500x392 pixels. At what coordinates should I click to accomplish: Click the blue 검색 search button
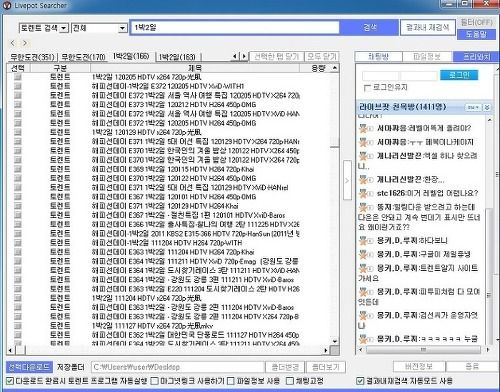369,27
